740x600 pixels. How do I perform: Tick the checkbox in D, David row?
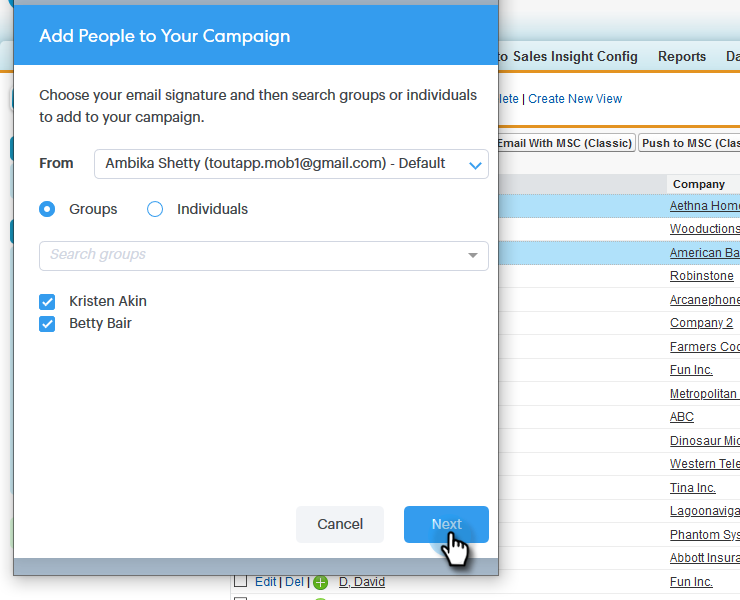click(241, 581)
